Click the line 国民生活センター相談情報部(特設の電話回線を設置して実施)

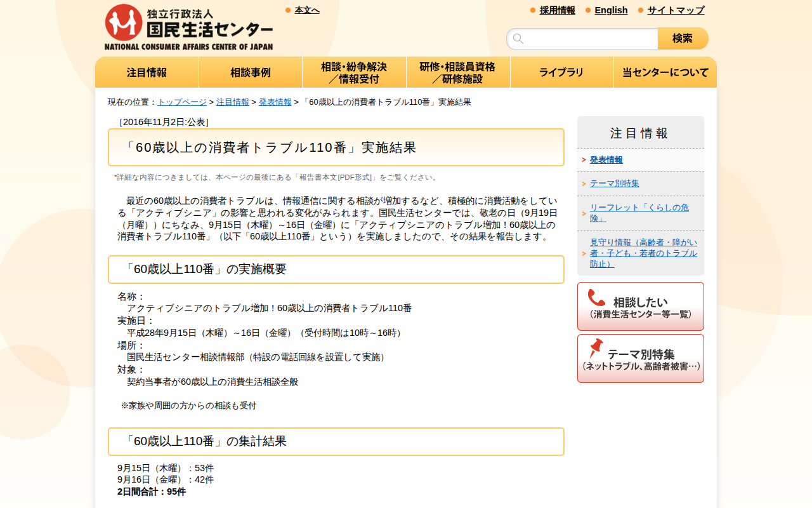258,357
